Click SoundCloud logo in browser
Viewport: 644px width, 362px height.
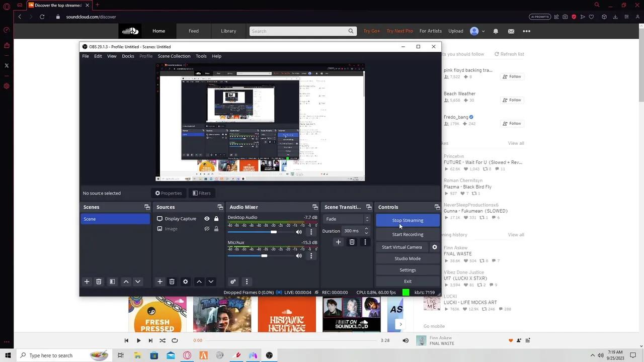pos(130,31)
